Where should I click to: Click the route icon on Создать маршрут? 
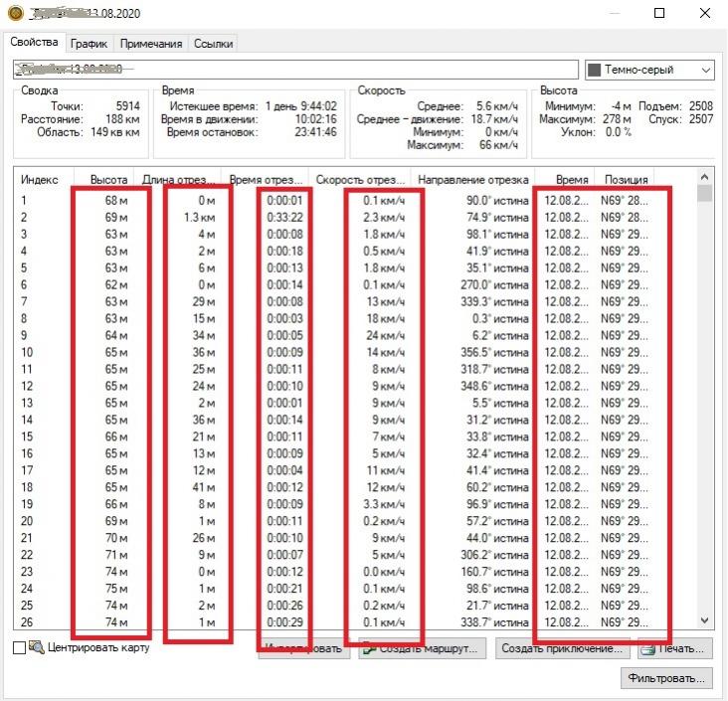click(369, 649)
